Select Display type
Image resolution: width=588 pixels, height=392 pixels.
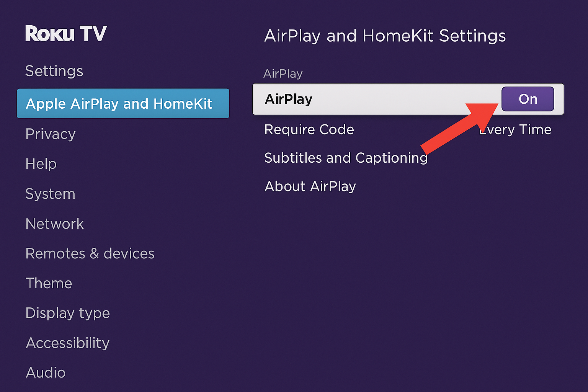click(67, 313)
